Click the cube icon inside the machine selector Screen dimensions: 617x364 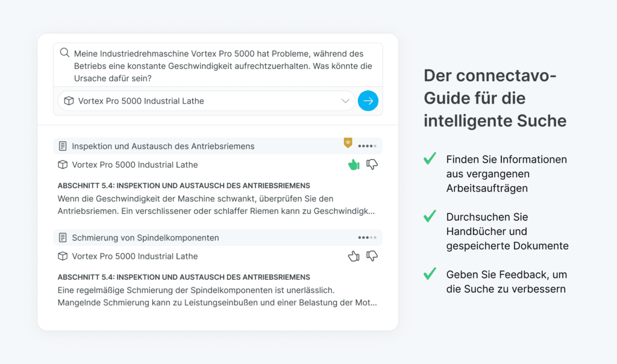click(x=69, y=101)
